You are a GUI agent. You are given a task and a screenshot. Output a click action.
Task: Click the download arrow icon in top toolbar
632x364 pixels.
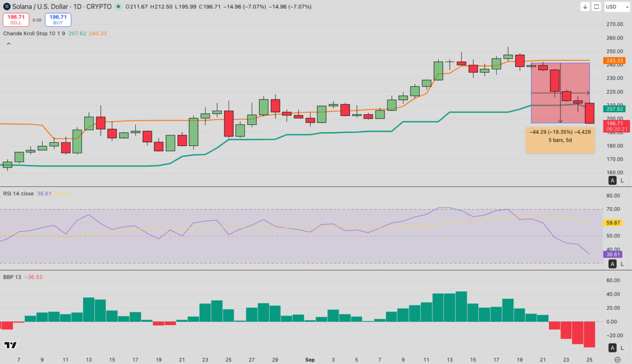(585, 7)
